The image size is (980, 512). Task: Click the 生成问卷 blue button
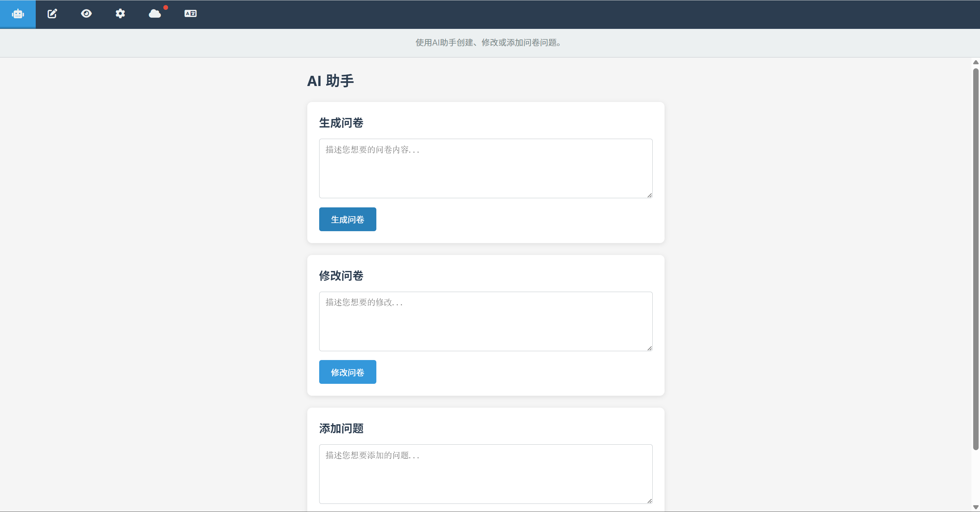[347, 219]
